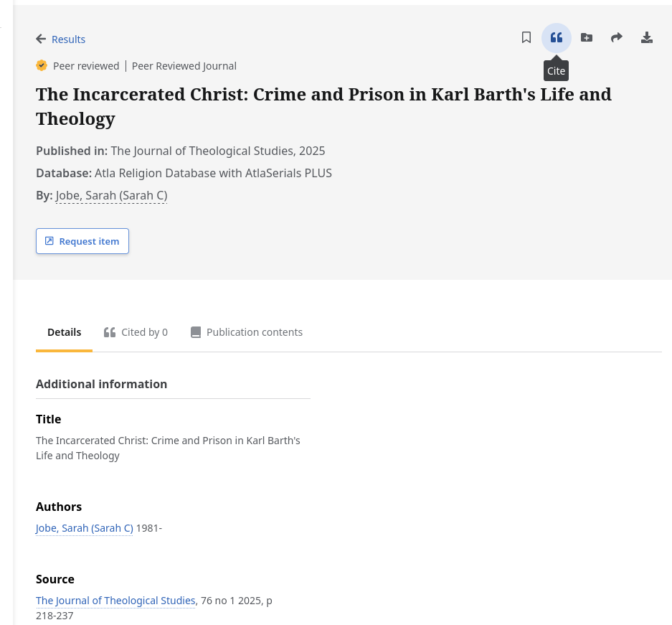Return to search via the Results link
Viewport: 672px width, 625px height.
point(68,39)
